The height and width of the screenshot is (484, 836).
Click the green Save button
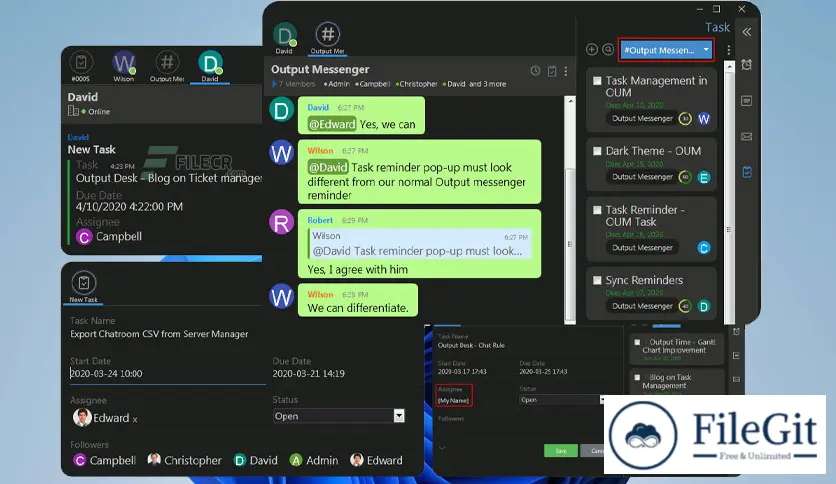pos(560,451)
